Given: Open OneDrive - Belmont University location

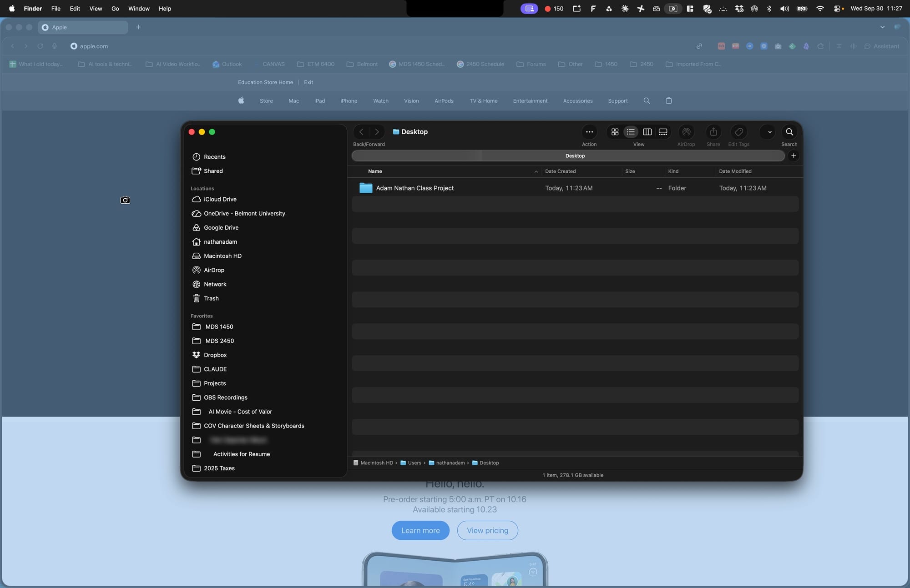Looking at the screenshot, I should coord(244,213).
